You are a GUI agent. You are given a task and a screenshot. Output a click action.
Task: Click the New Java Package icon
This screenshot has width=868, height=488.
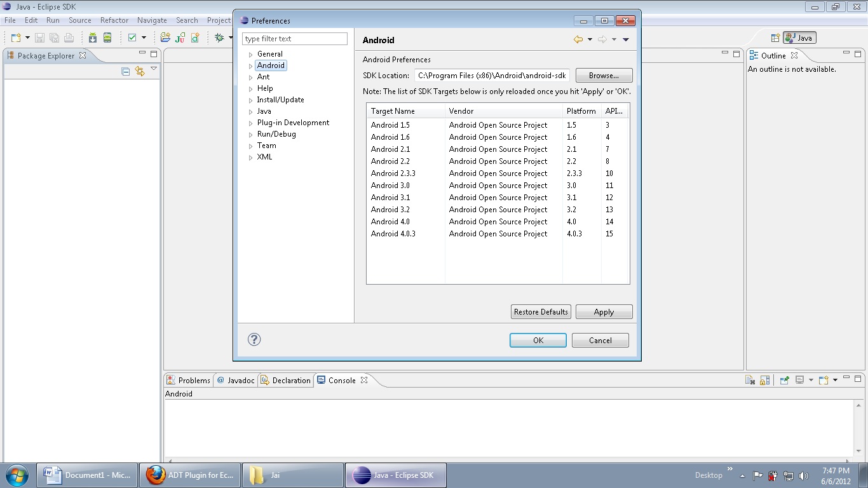tap(165, 38)
